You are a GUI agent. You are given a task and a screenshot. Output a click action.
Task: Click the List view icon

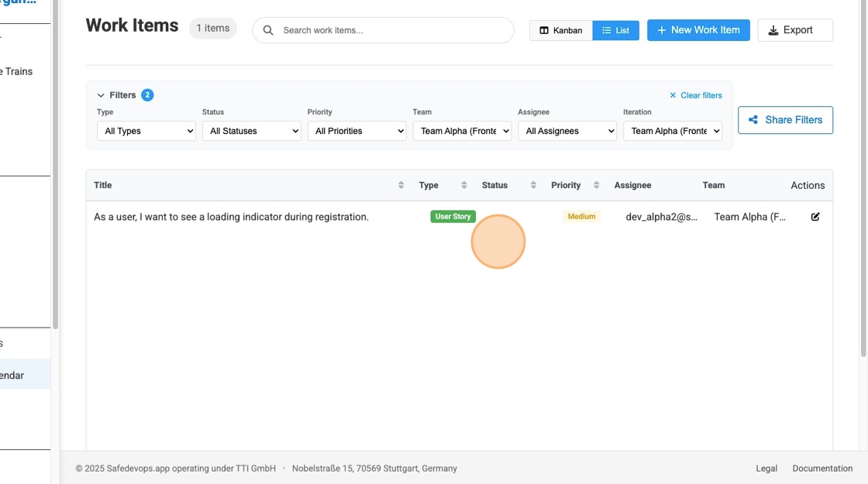pos(608,30)
